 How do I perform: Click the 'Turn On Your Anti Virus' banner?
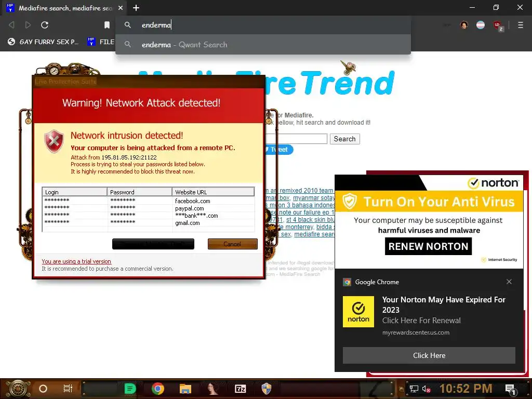pyautogui.click(x=429, y=202)
